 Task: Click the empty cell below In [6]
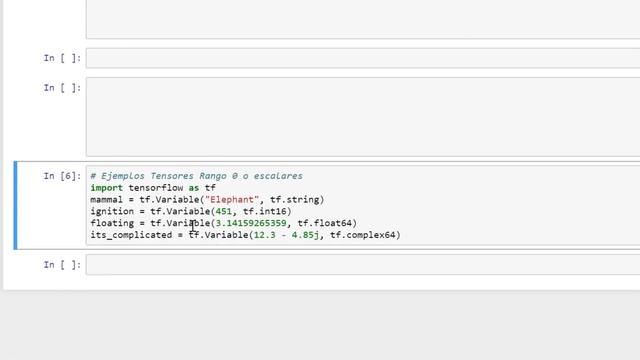point(363,265)
